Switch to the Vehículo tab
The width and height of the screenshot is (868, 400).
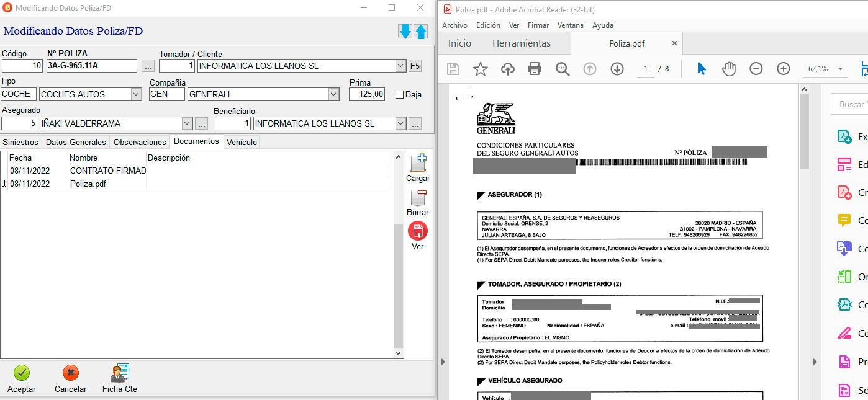click(242, 142)
